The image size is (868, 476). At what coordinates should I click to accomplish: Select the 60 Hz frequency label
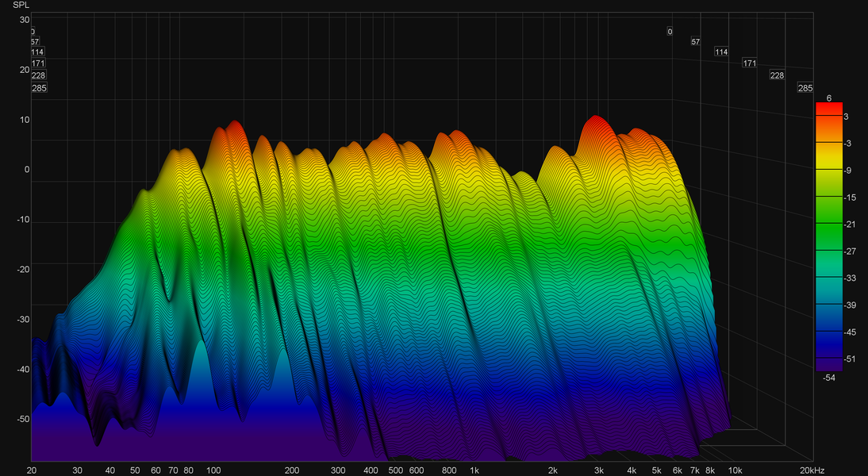tap(156, 470)
